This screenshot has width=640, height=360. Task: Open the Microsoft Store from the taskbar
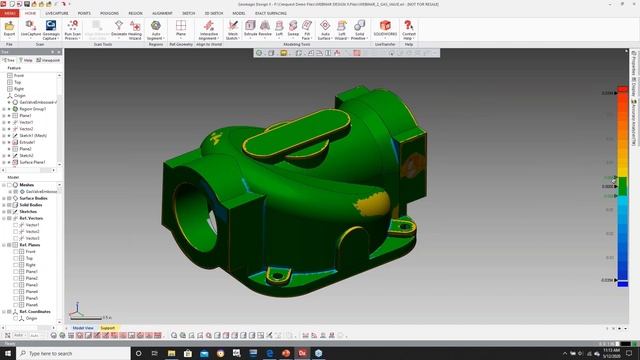(x=188, y=353)
